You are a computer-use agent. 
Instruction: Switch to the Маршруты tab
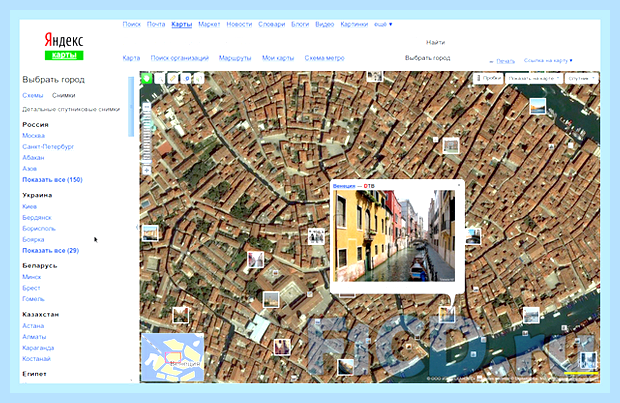coord(235,58)
